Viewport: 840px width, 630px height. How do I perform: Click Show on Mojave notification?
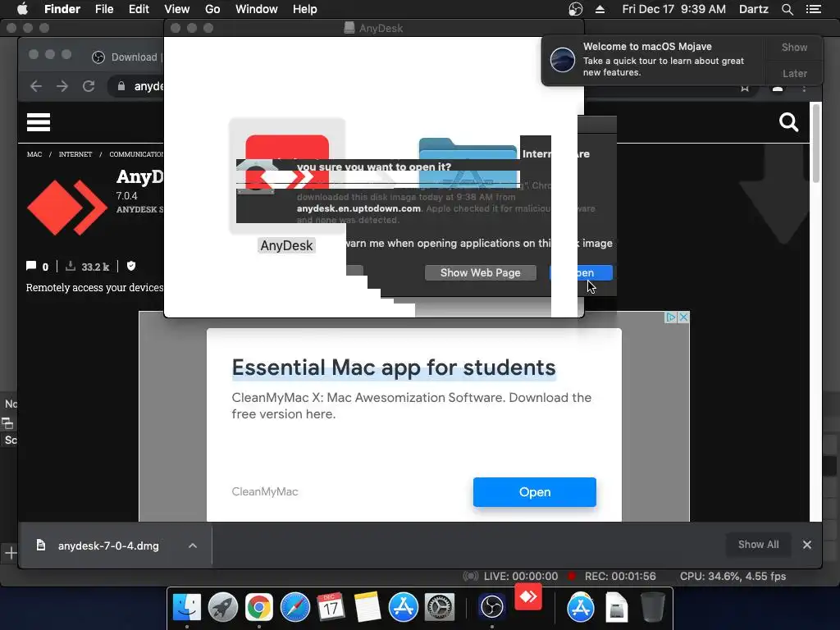click(x=794, y=47)
